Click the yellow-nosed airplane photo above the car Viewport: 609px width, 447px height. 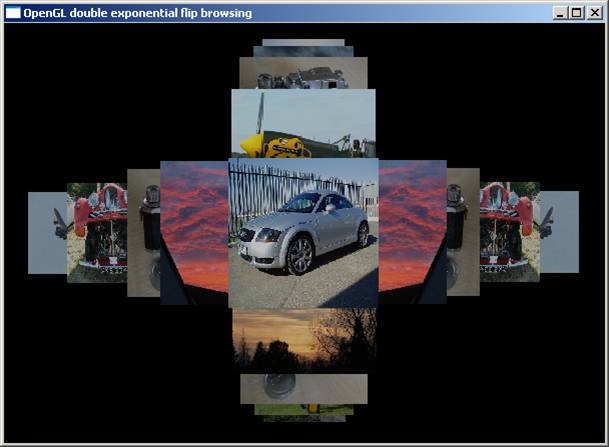tap(303, 124)
